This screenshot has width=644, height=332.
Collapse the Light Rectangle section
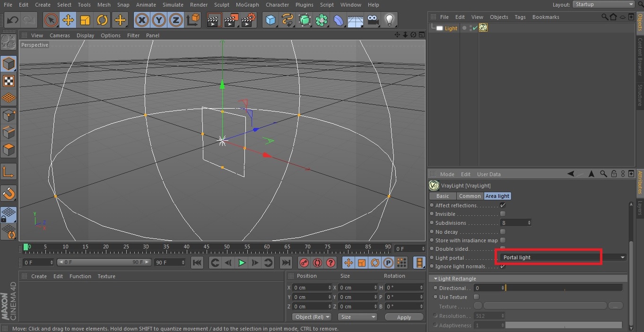[x=435, y=279]
